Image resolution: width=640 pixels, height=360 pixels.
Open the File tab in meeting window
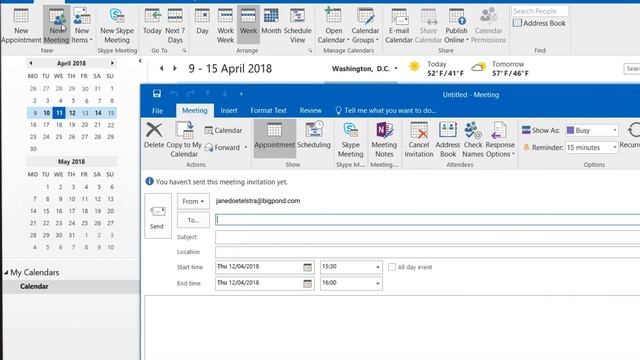[x=158, y=111]
